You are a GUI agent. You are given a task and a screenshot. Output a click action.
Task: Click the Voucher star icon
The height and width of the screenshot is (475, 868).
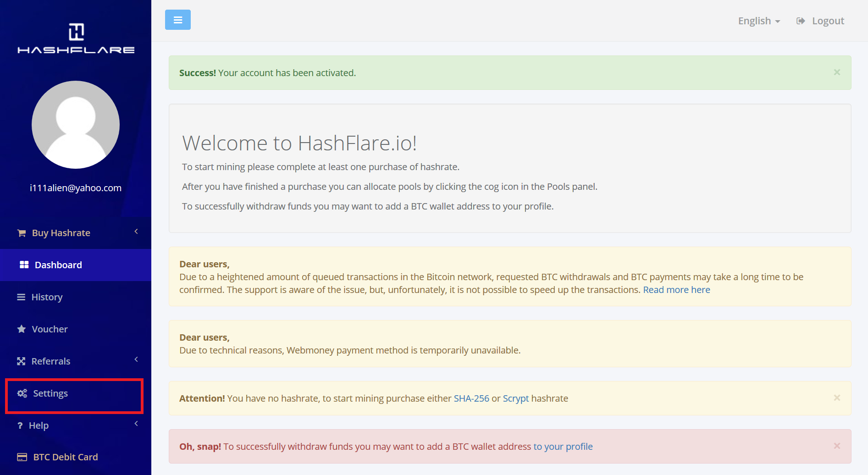pos(22,329)
